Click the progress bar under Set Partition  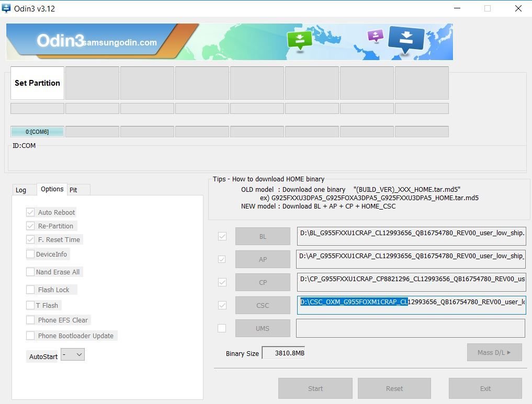point(37,109)
